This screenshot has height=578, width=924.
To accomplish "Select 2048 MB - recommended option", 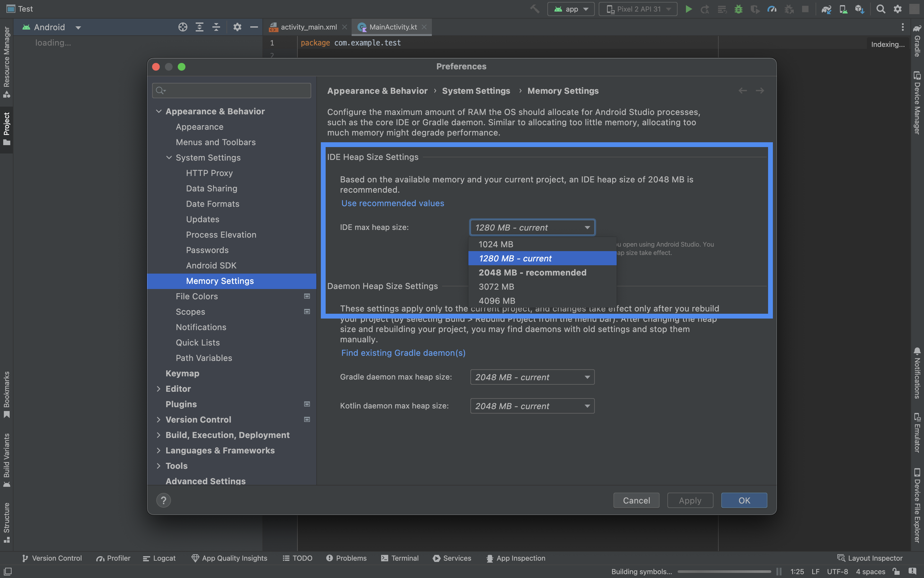I will [x=542, y=273].
